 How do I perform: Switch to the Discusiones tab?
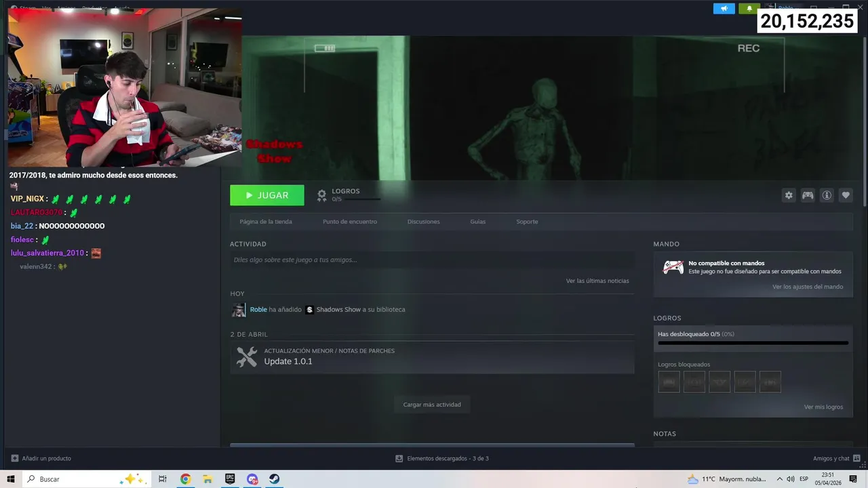point(424,222)
